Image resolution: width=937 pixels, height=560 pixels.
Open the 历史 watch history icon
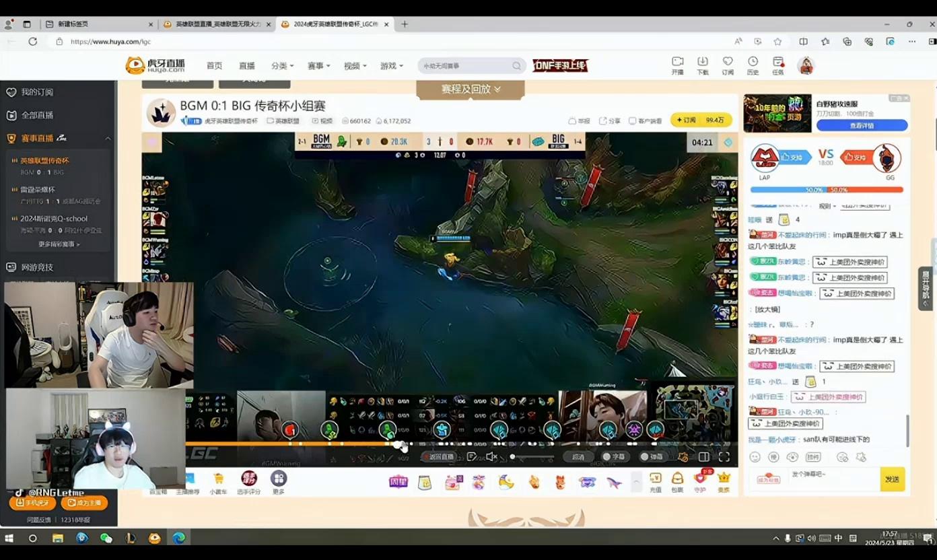[x=753, y=65]
